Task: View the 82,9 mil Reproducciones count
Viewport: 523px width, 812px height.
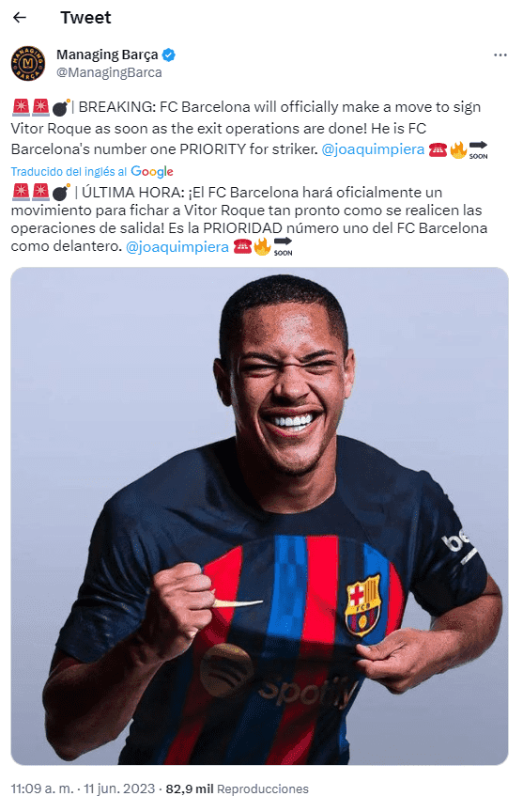Action: (x=237, y=789)
